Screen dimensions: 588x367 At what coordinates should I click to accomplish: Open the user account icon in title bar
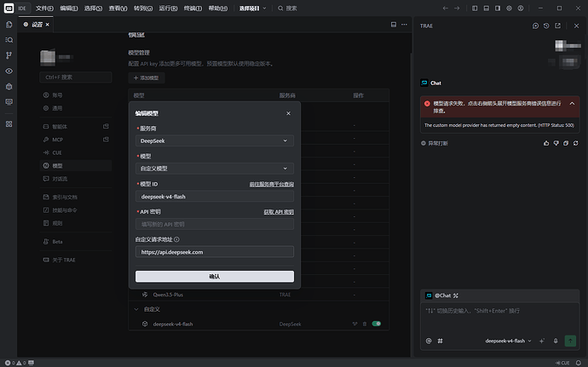(521, 9)
